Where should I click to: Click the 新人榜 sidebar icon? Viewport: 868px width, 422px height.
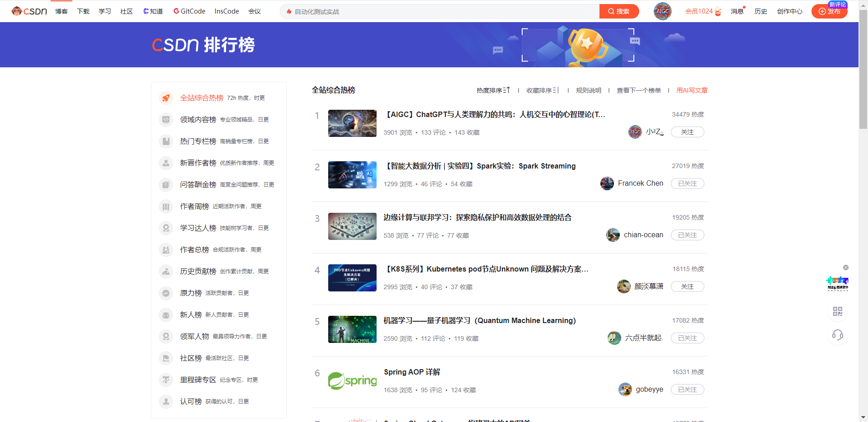(x=166, y=315)
